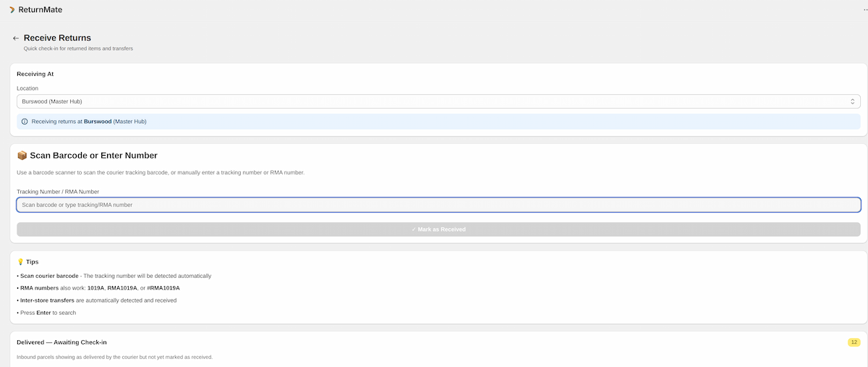Click the RMA numbers also work tip
868x367 pixels.
tap(98, 288)
